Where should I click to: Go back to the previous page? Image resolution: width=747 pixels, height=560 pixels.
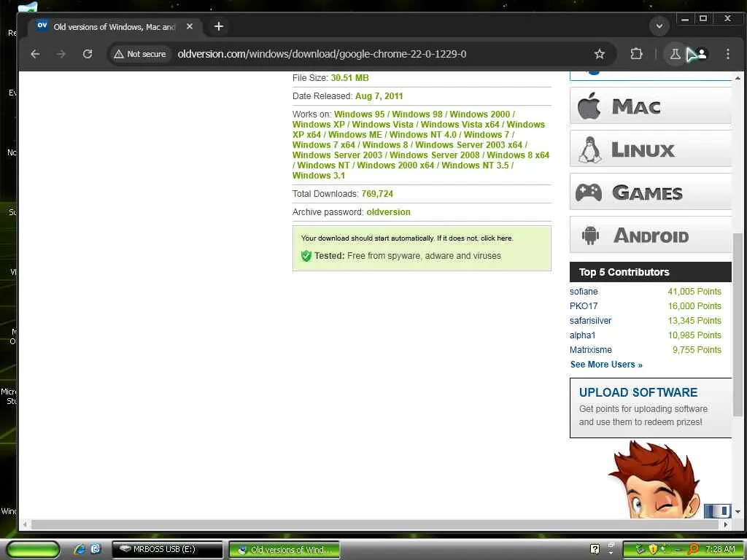pyautogui.click(x=35, y=54)
